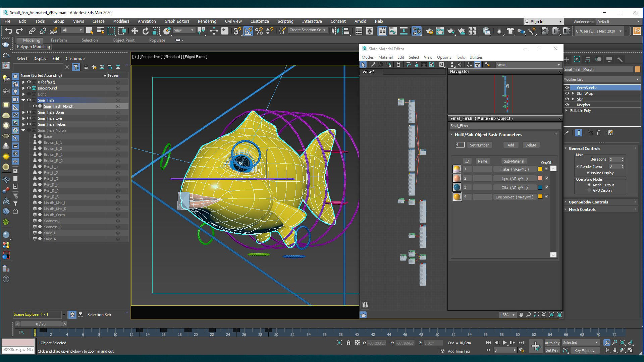Select GPU Display radio button

(589, 190)
